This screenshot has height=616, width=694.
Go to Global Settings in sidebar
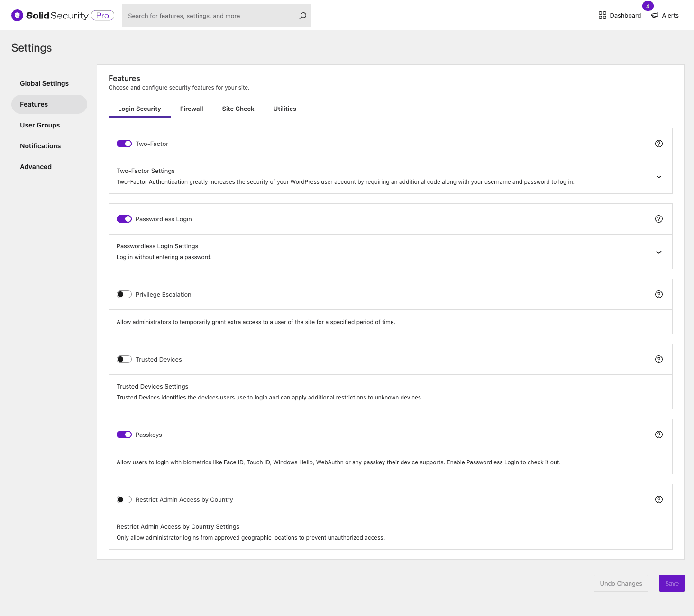coord(49,83)
